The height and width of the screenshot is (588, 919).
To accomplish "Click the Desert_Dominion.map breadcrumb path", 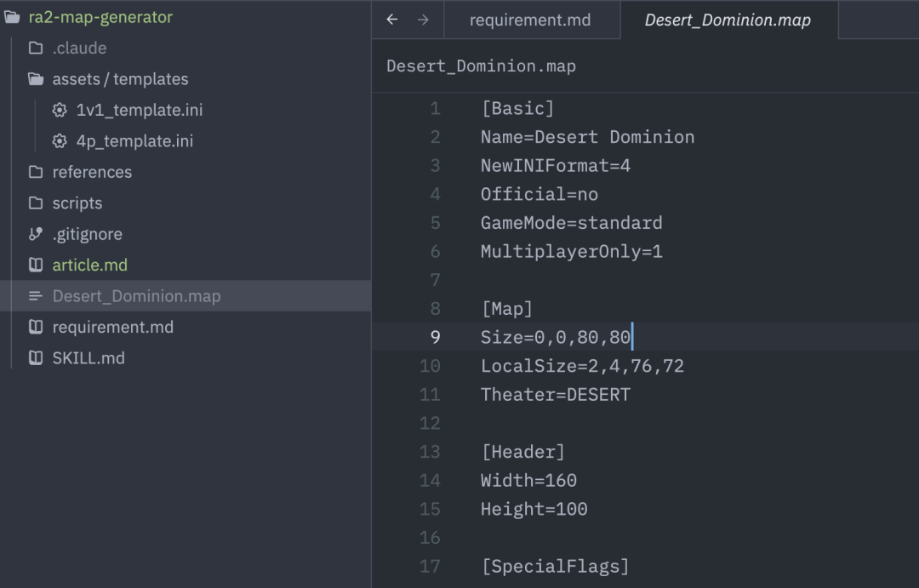I will 481,66.
